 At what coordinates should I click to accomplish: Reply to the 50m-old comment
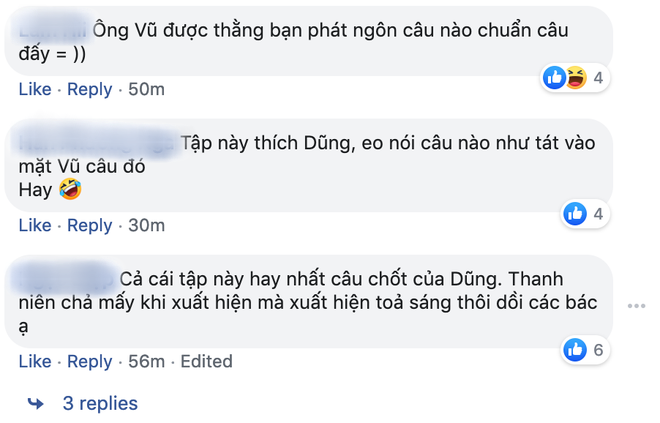[x=90, y=90]
